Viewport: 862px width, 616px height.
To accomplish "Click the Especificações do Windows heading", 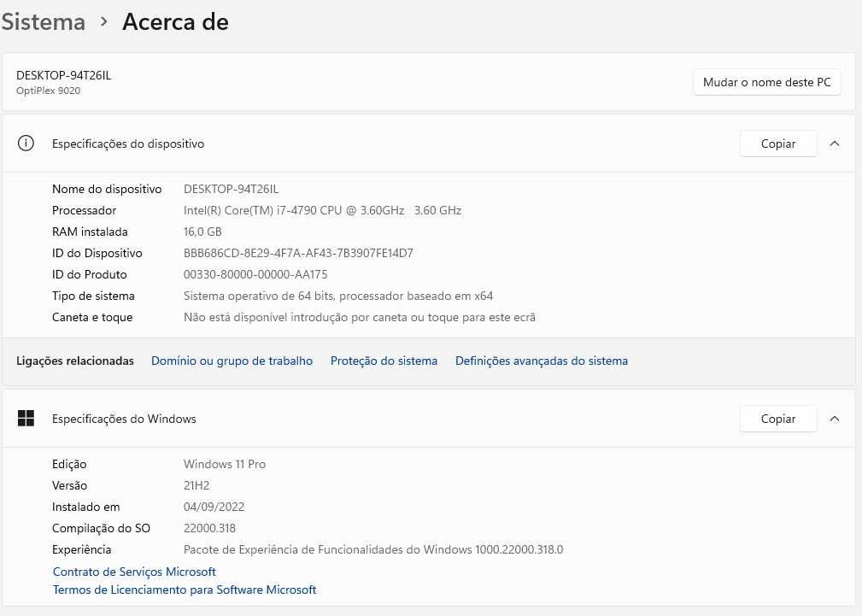I will (x=124, y=419).
